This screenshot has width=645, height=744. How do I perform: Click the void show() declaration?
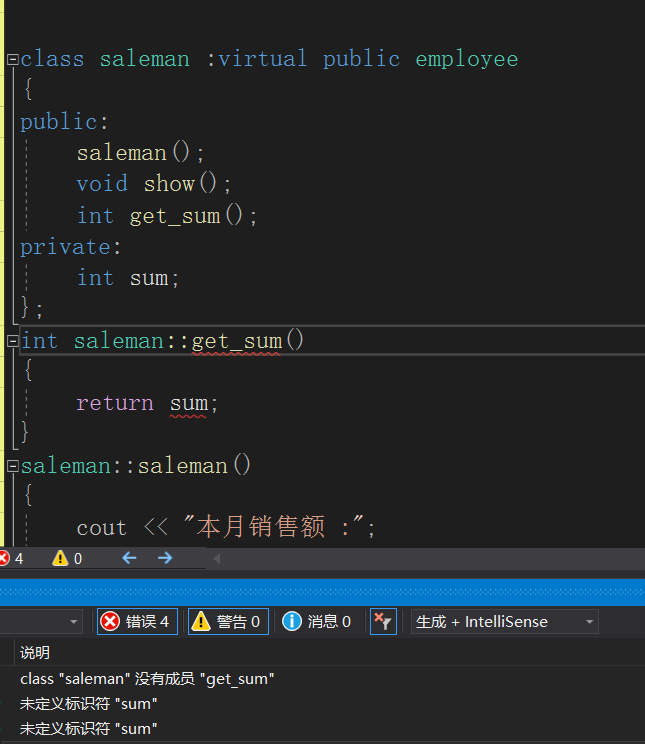pos(154,183)
